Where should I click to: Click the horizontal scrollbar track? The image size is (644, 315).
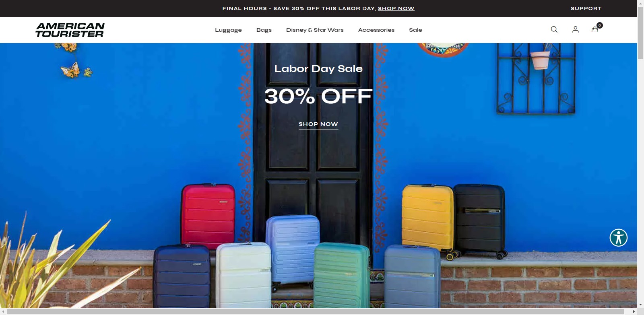tap(318, 312)
